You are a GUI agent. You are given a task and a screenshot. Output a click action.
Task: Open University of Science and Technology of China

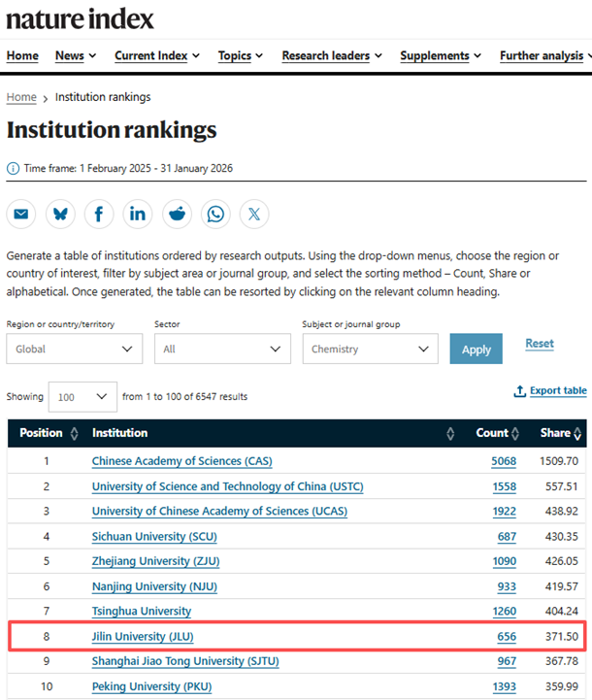[227, 486]
